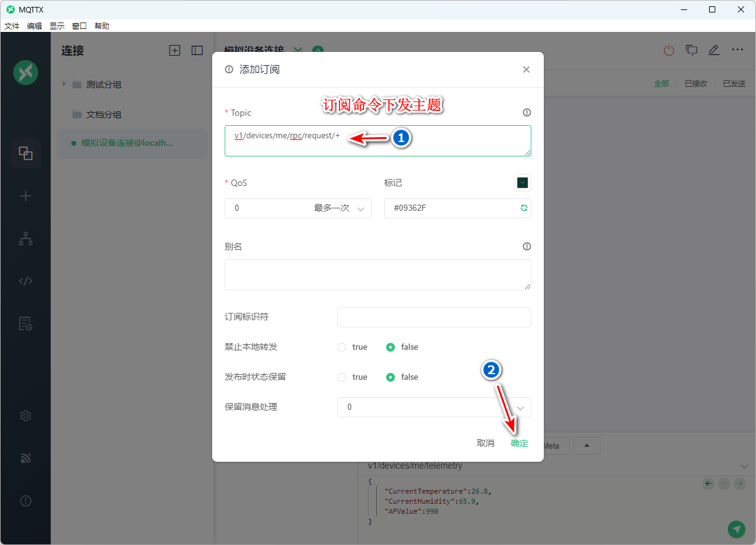
Task: Open the log viewer icon in sidebar
Action: click(x=26, y=323)
